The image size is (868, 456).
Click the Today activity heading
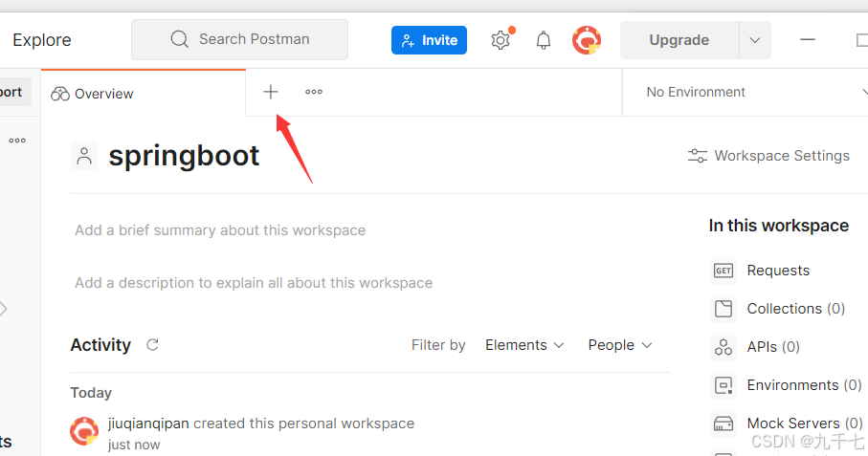click(91, 393)
